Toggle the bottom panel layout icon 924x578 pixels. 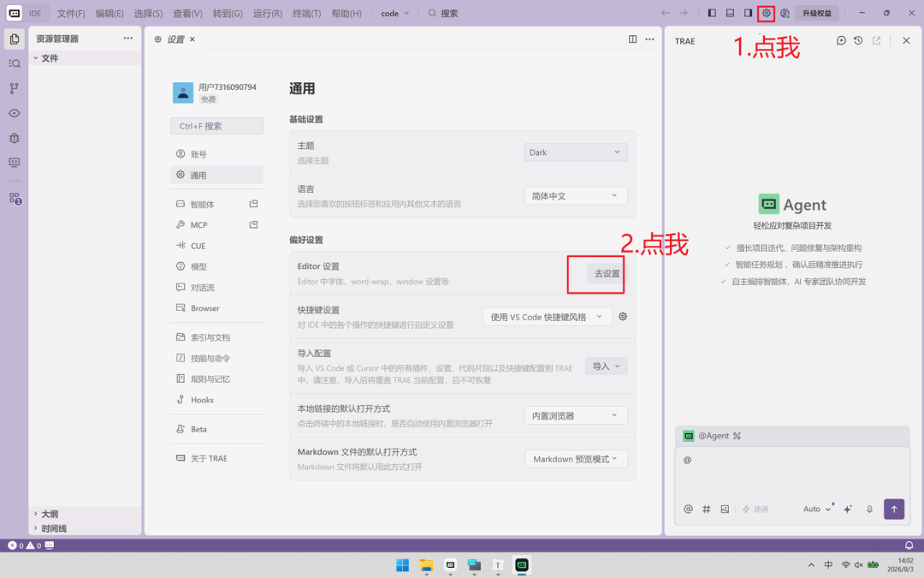(x=730, y=13)
